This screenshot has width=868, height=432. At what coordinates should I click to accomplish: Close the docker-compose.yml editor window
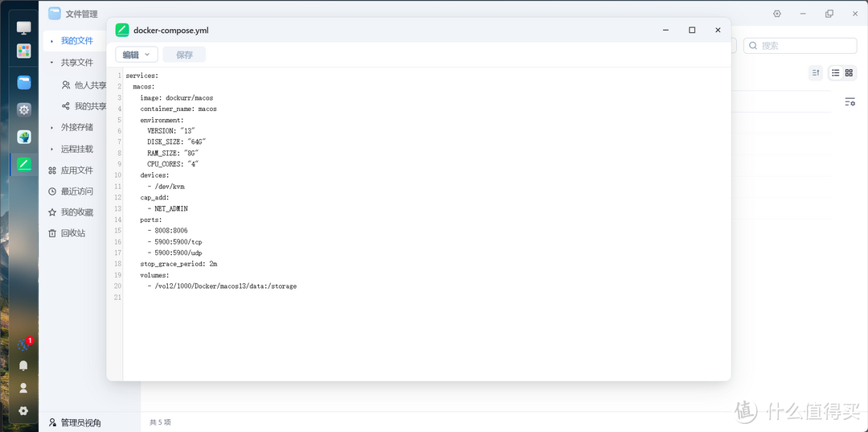pos(718,31)
